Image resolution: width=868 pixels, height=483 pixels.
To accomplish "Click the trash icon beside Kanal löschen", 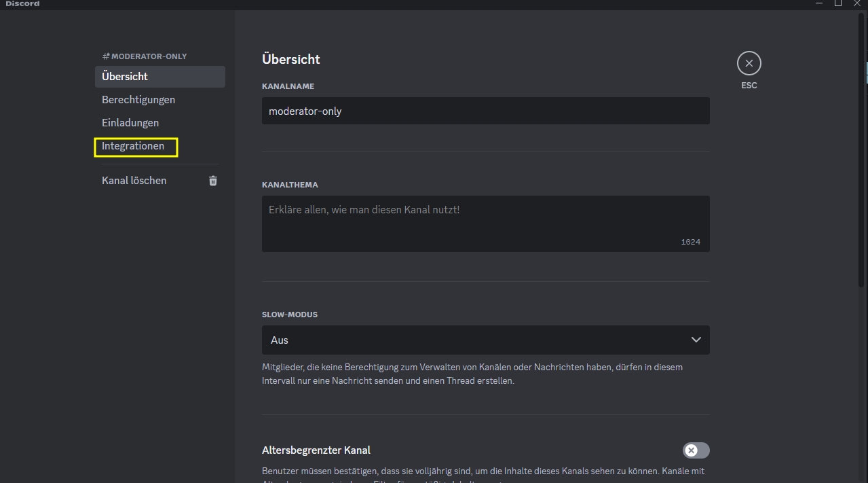I will 213,181.
